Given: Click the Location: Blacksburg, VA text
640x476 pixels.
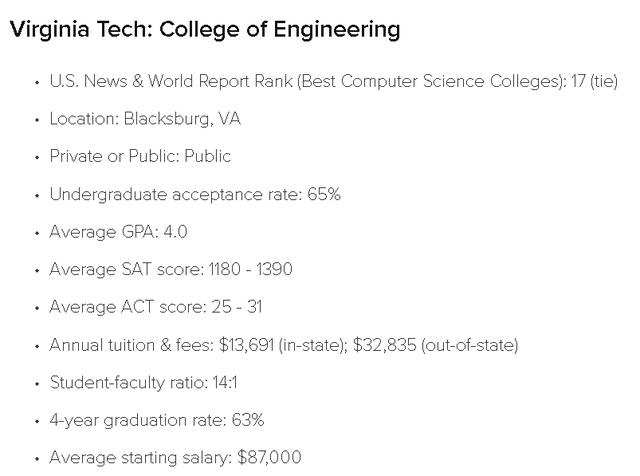Looking at the screenshot, I should [x=145, y=119].
